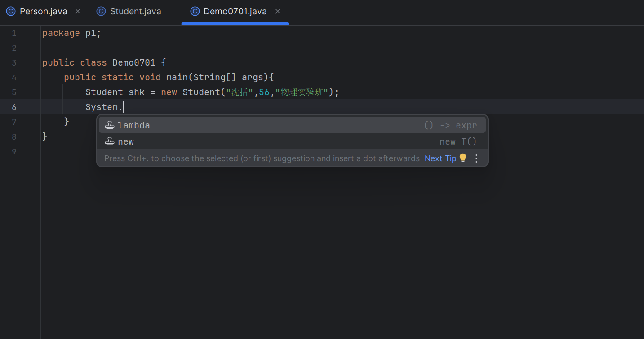Open the kebab menu in the completion hint bar
This screenshot has height=339, width=644.
476,158
